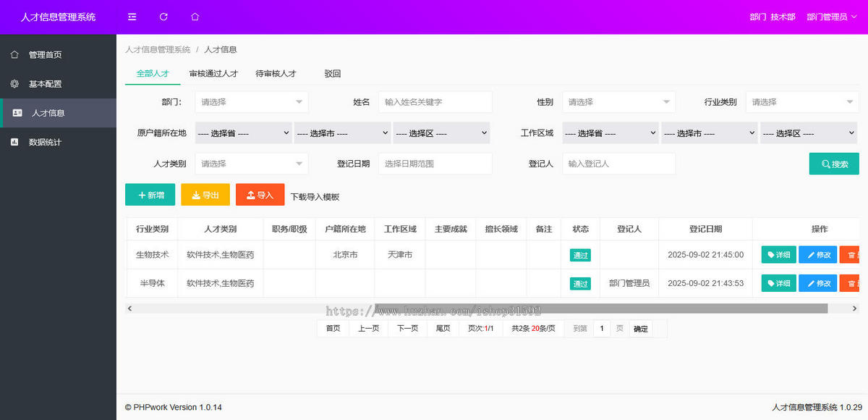Click the 管理首页 home icon in sidebar
This screenshot has width=868, height=420.
[14, 55]
